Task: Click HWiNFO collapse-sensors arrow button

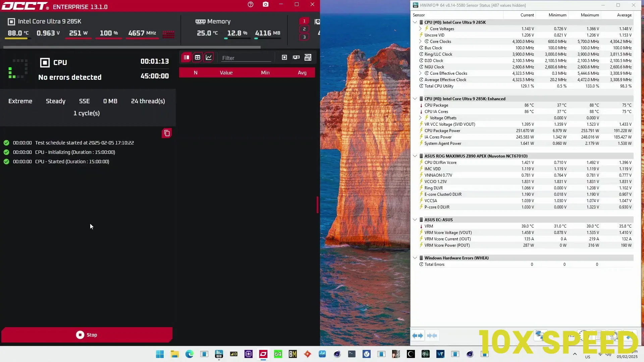Action: click(x=432, y=336)
